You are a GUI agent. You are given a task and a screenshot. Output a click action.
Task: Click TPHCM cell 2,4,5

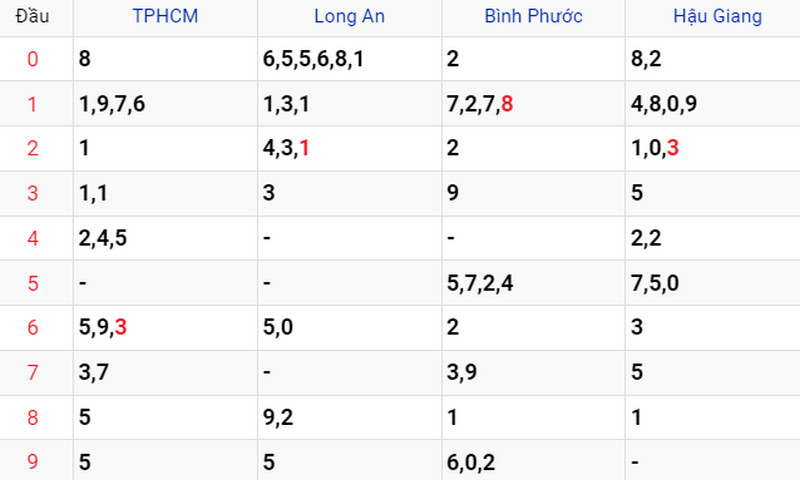pyautogui.click(x=103, y=238)
